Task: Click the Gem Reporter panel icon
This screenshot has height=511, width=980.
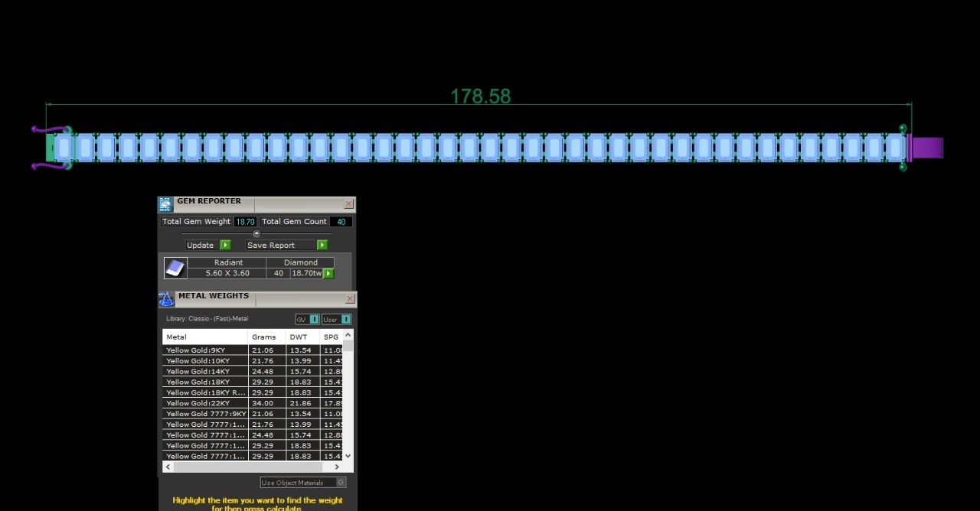Action: [165, 204]
